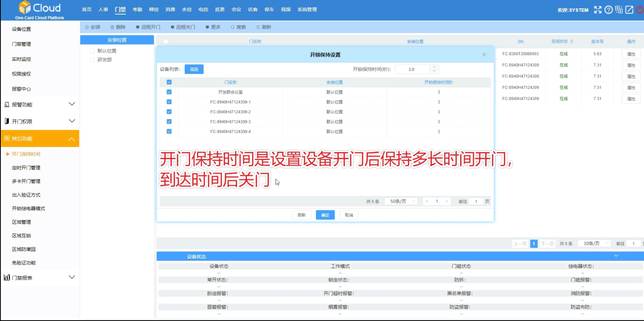Increase the 开锁保持时间 stepper value
Screen dimensions: 644x321
(x=434, y=67)
